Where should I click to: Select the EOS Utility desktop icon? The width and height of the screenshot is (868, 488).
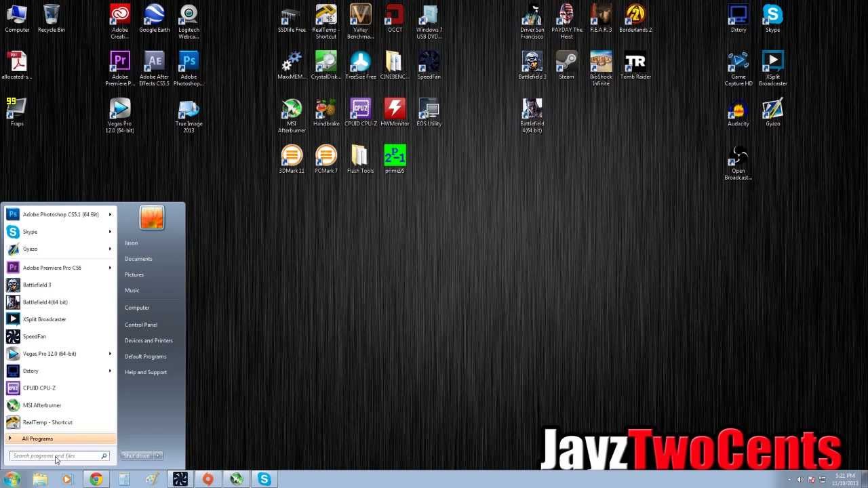pos(429,112)
